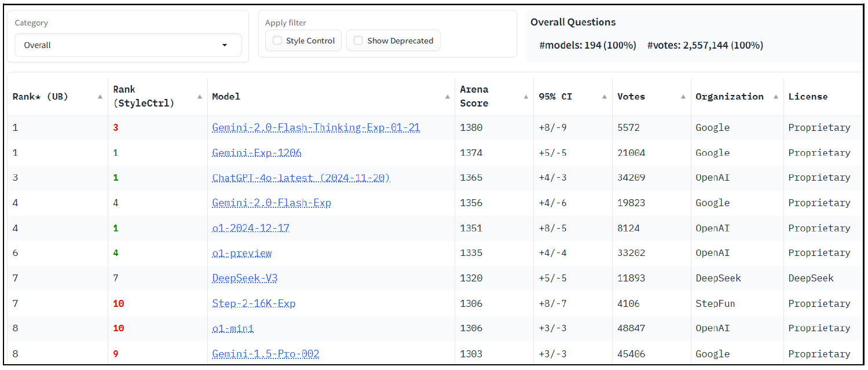Screen dimensions: 868x370
Task: Click the sort arrow on the Organization column
Action: click(x=776, y=96)
